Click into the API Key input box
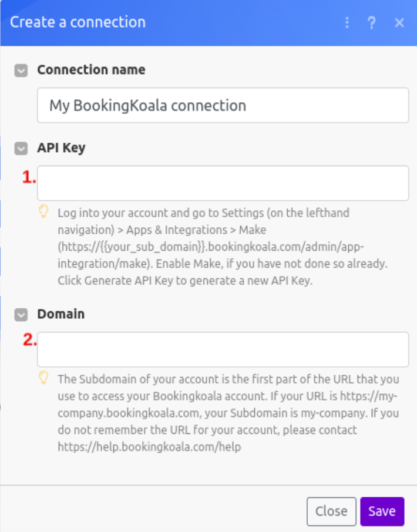This screenshot has height=532, width=417. (223, 183)
